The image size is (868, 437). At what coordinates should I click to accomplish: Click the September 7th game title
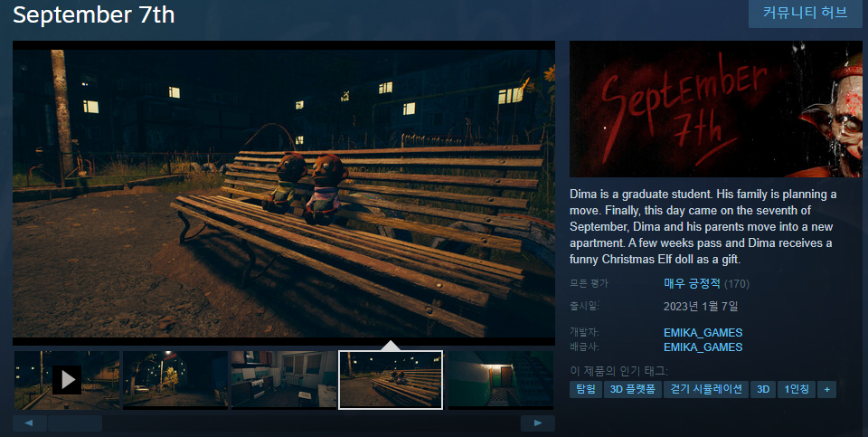pos(93,14)
